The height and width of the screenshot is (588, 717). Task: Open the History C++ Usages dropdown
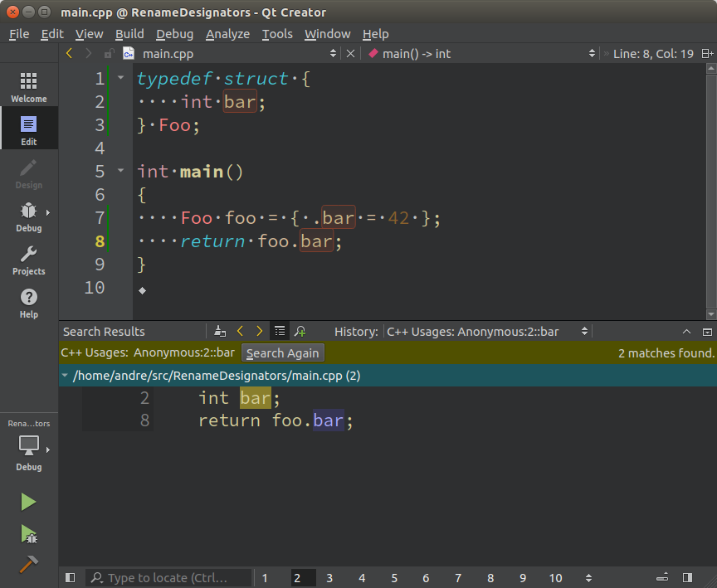coord(488,331)
